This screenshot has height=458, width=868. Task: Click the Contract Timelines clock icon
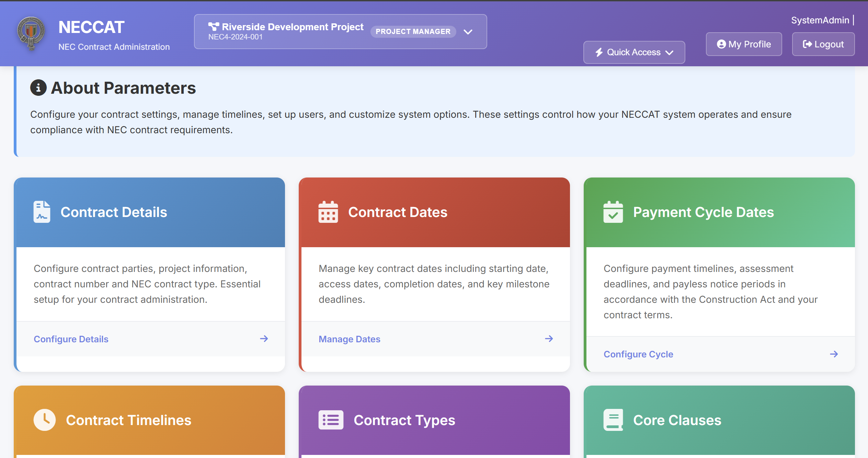pos(44,419)
